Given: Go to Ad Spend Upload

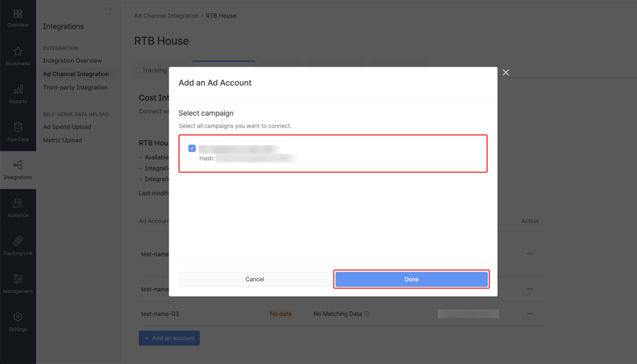Looking at the screenshot, I should click(67, 127).
